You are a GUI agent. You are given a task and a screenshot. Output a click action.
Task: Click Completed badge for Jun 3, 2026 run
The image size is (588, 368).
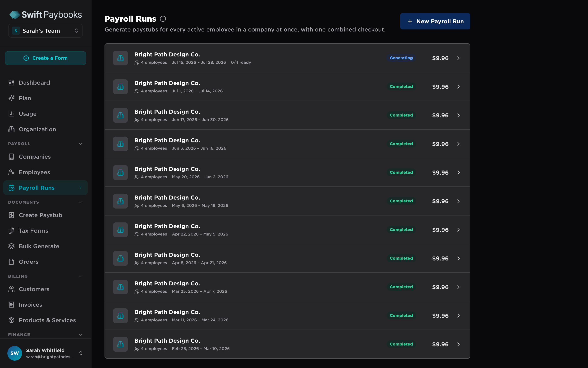(401, 144)
